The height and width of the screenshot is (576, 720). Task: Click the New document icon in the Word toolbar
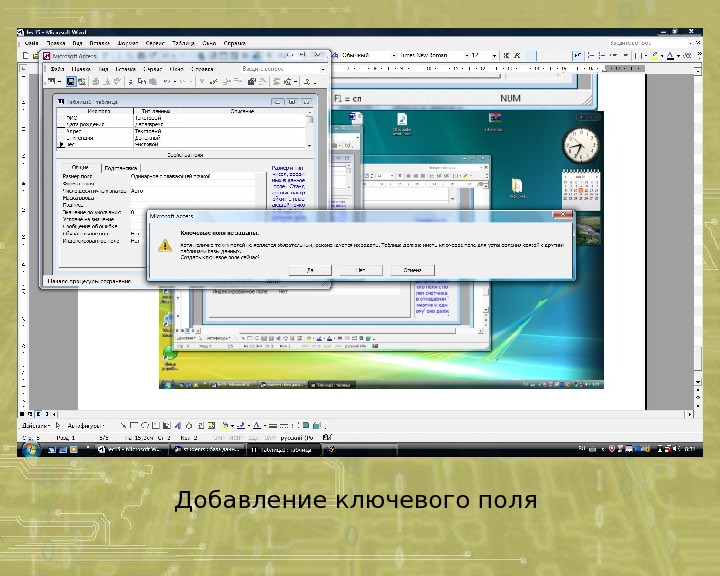[26, 56]
